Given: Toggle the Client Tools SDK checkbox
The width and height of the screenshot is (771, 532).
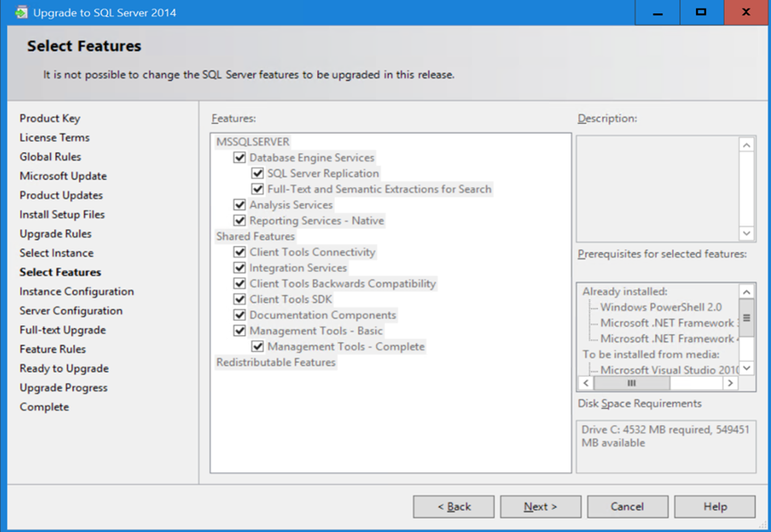Looking at the screenshot, I should click(x=240, y=299).
